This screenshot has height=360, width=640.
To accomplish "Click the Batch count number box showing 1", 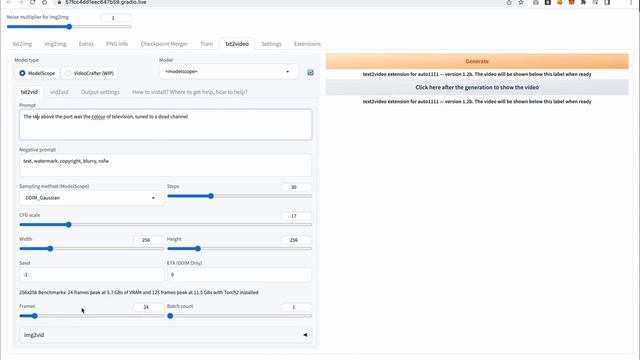I will 297,307.
